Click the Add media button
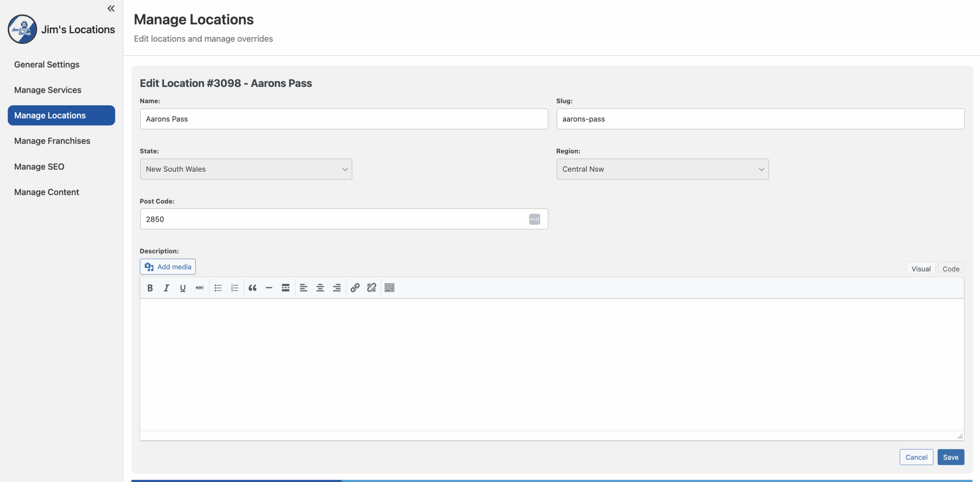Image resolution: width=980 pixels, height=482 pixels. click(168, 267)
